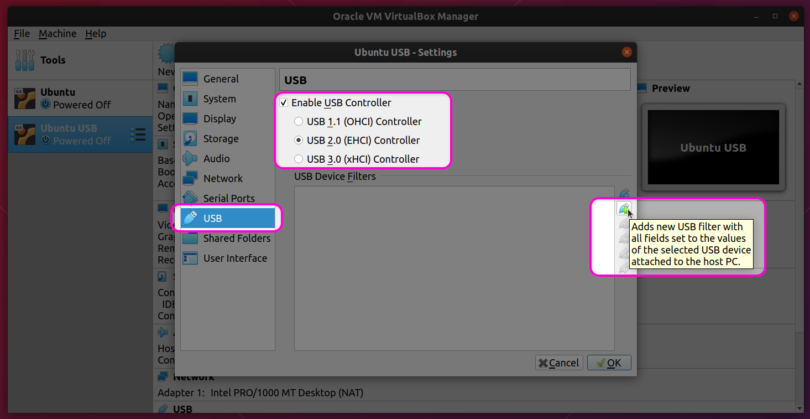Confirm settings with the OK button

point(609,363)
